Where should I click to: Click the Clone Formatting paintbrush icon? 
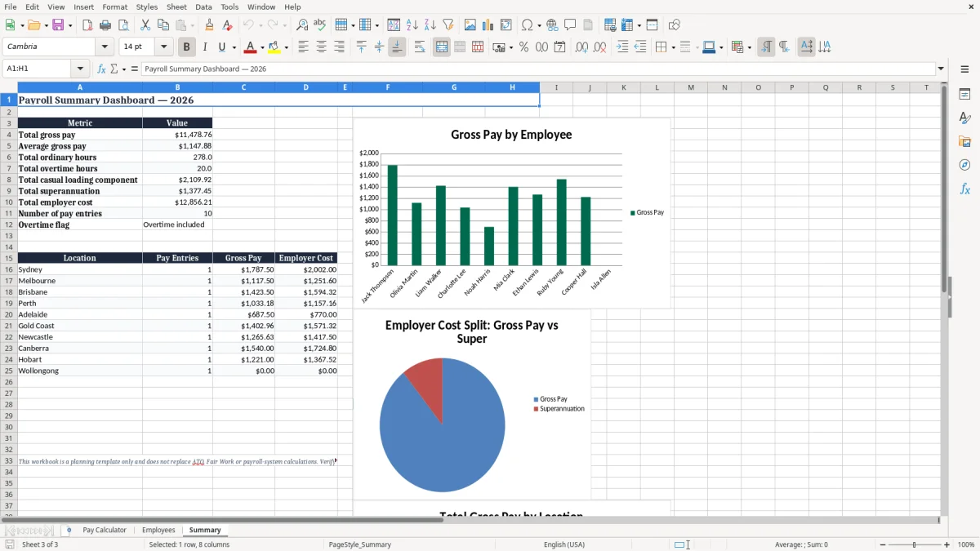[210, 25]
